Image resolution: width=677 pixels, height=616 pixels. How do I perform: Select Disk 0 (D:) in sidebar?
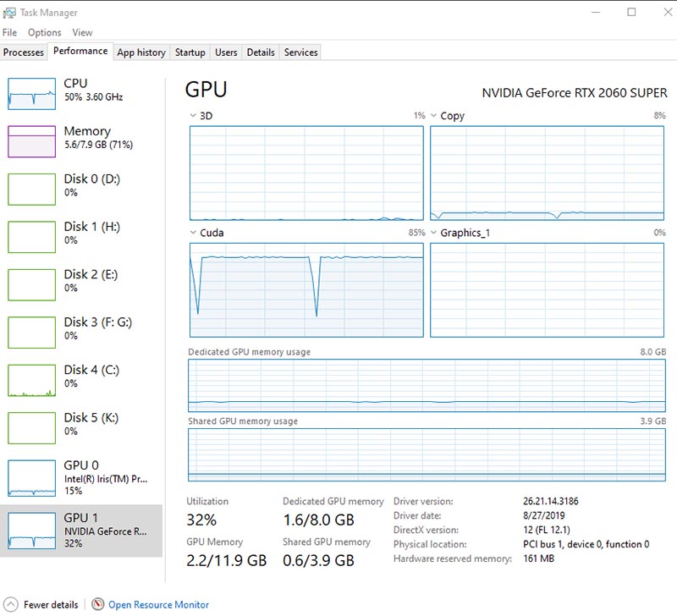point(81,189)
